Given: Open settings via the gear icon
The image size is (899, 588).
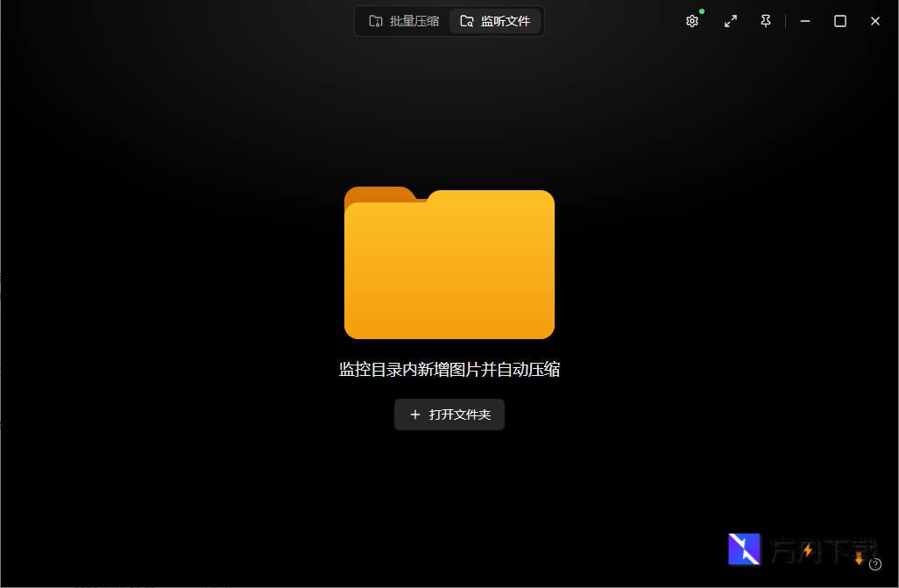Looking at the screenshot, I should pyautogui.click(x=692, y=21).
